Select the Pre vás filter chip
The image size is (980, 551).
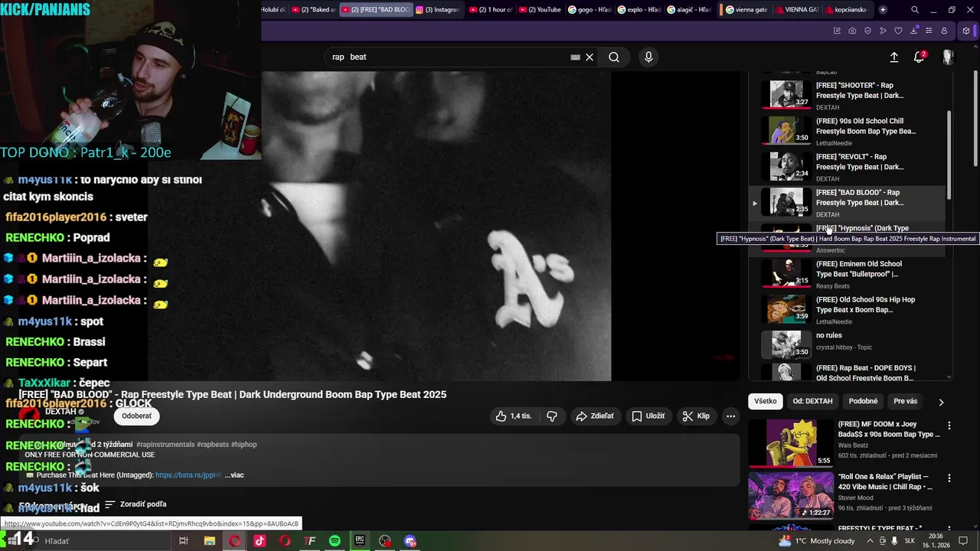tap(905, 402)
